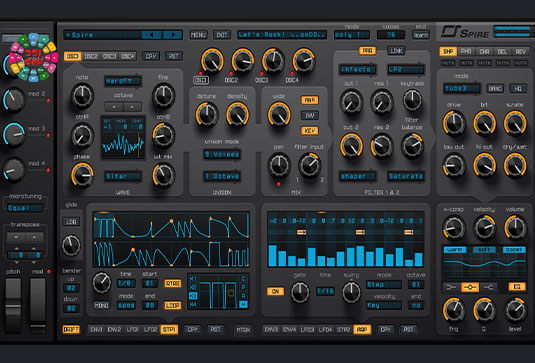Open the HardFM oscillator mode dropdown
Screen dimensions: 535x363
coord(123,81)
